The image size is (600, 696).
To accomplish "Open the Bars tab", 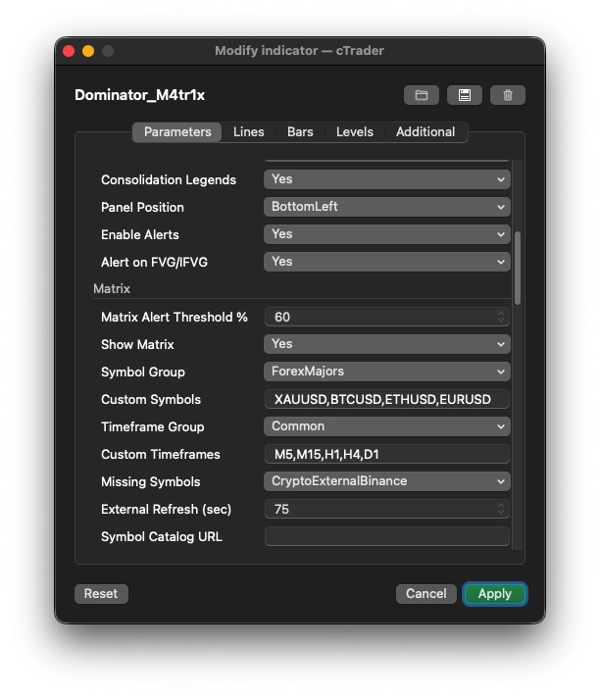I will pos(300,132).
